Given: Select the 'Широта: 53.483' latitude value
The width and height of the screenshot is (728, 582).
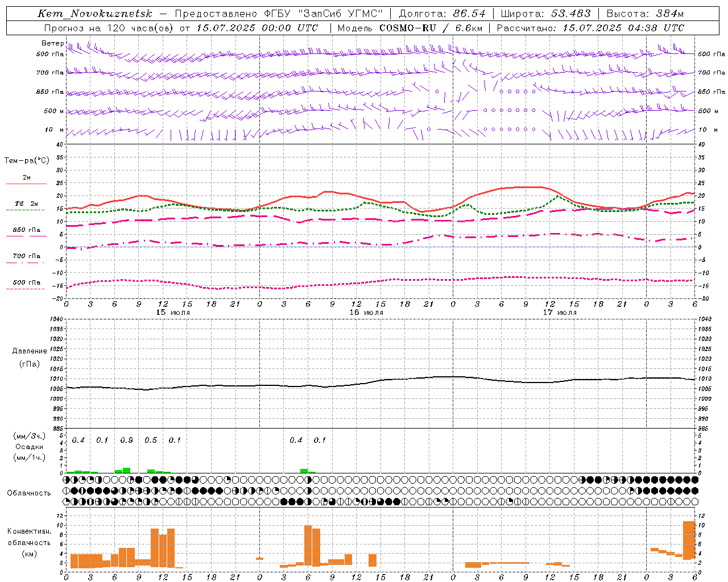Looking at the screenshot, I should [545, 14].
